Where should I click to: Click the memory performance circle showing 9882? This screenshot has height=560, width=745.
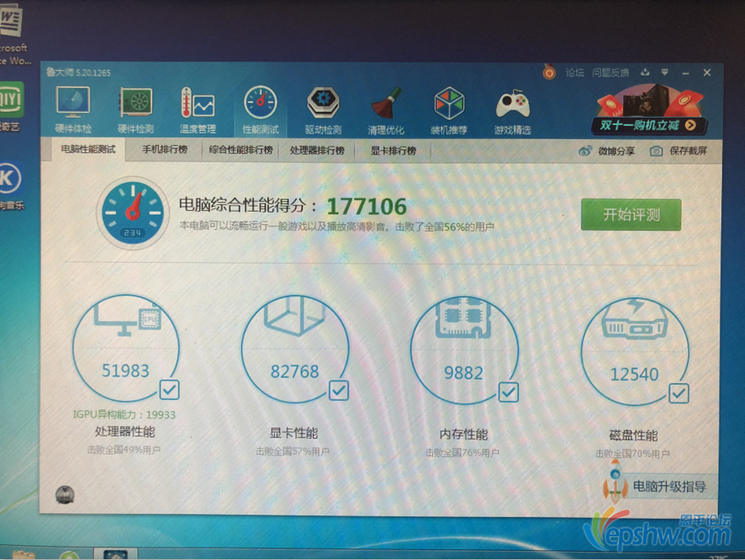click(x=463, y=350)
